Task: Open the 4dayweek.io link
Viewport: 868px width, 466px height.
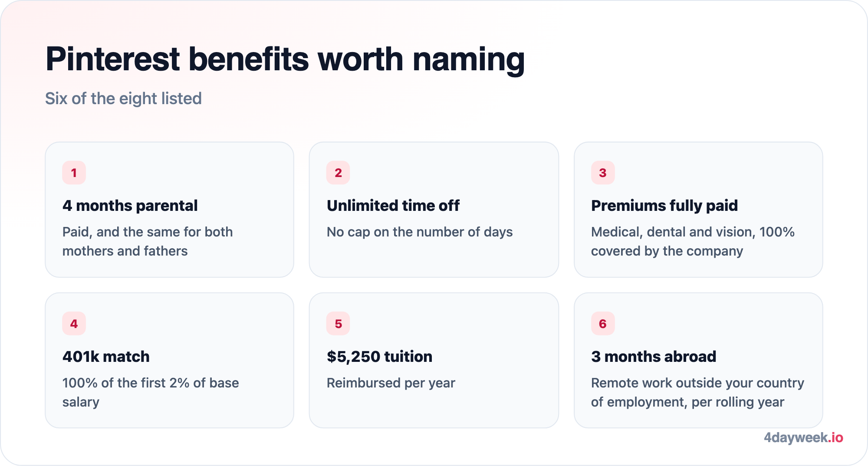Action: click(x=803, y=438)
